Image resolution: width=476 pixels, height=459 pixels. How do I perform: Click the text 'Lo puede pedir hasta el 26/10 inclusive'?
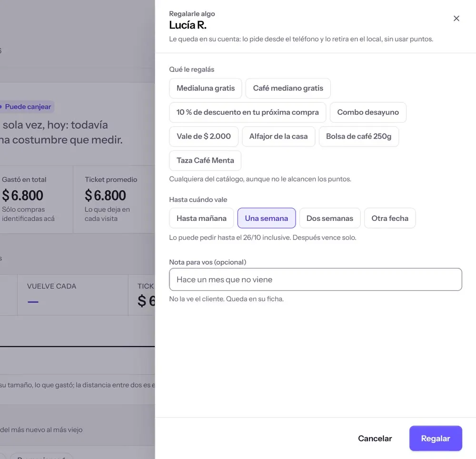[x=230, y=238]
